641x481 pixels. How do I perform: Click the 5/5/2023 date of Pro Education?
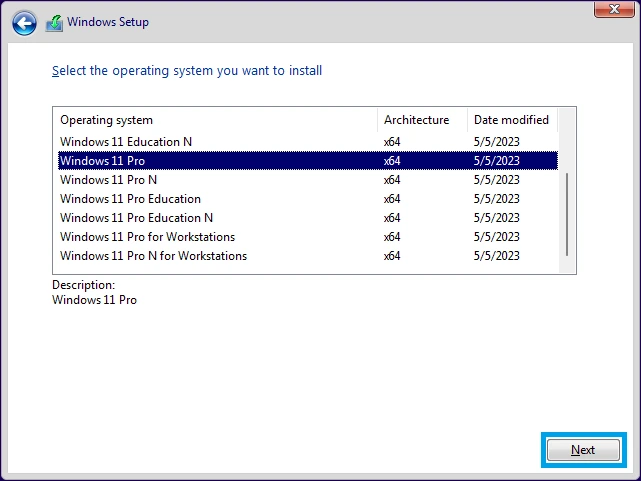pyautogui.click(x=496, y=199)
